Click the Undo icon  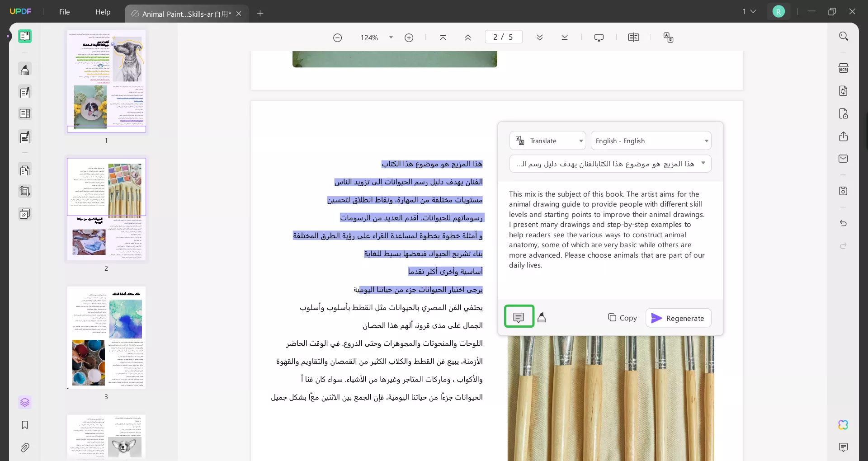[x=843, y=224]
